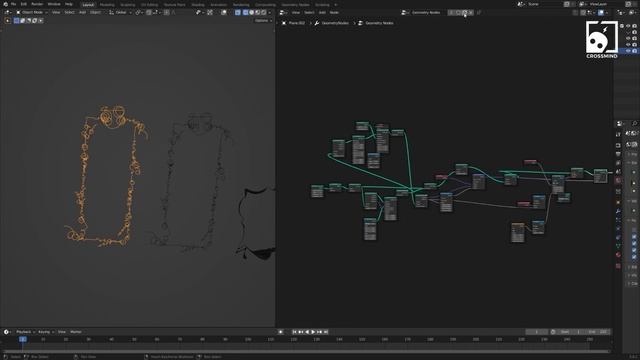This screenshot has height=360, width=640.
Task: Click the End frame field
Action: (x=598, y=332)
